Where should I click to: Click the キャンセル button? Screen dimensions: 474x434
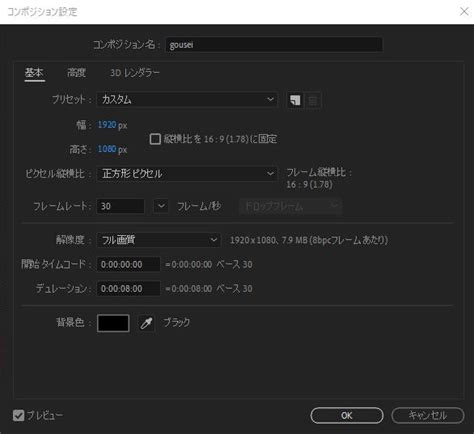428,415
